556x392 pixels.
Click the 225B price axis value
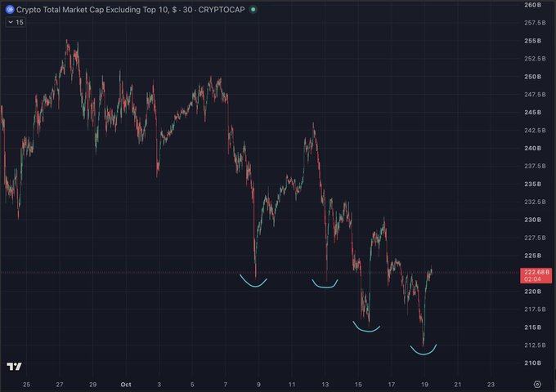click(x=532, y=256)
